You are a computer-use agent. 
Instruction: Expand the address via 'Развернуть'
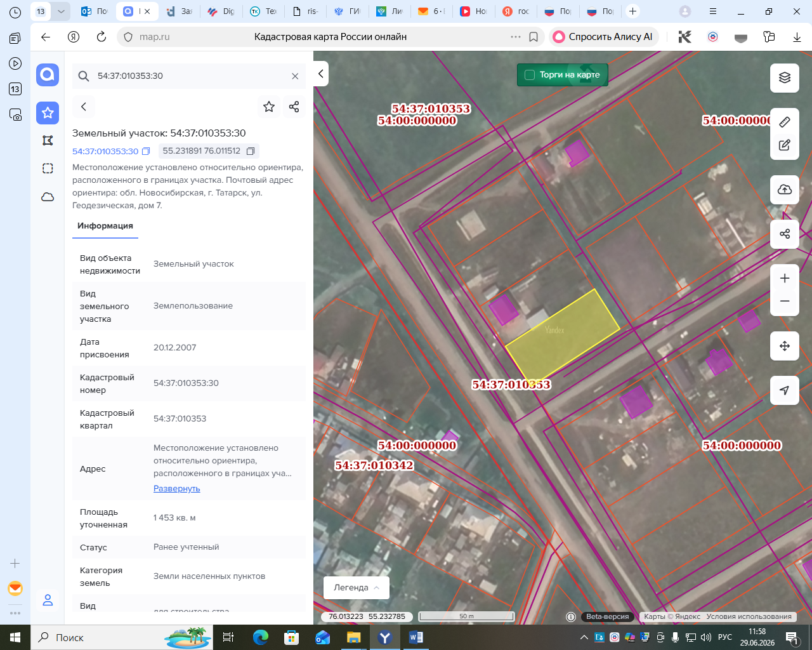(177, 489)
